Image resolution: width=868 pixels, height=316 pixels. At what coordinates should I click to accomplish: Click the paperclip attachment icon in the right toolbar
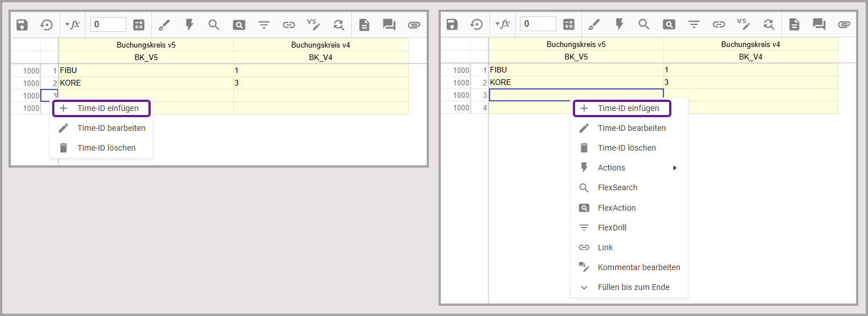pyautogui.click(x=844, y=24)
